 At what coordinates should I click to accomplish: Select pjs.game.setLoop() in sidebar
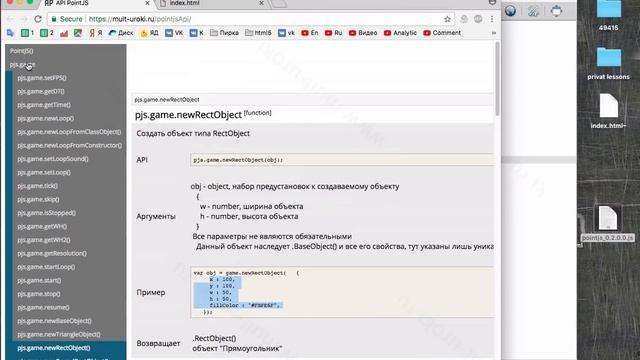pyautogui.click(x=44, y=172)
